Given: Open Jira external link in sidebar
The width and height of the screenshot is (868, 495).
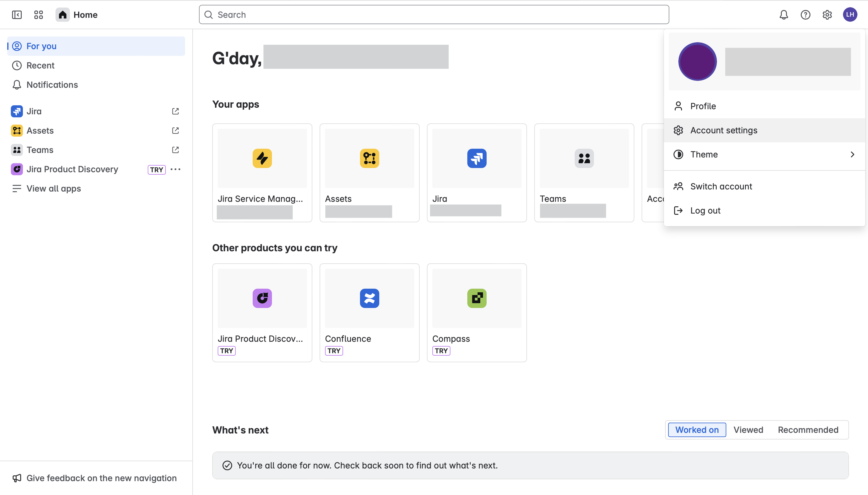Looking at the screenshot, I should pyautogui.click(x=175, y=111).
